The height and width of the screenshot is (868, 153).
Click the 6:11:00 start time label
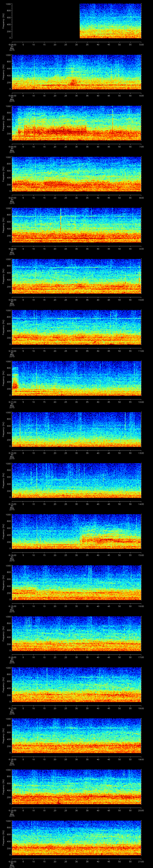[12, 402]
